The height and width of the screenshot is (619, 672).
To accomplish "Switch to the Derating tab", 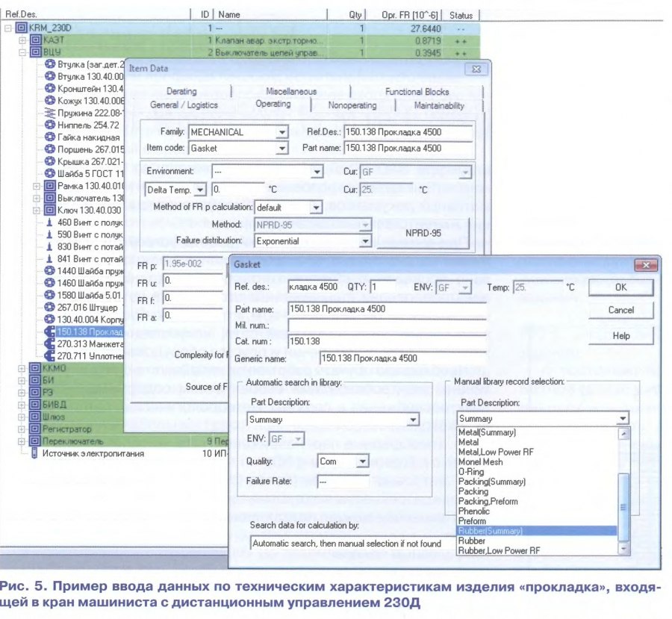I will (181, 91).
